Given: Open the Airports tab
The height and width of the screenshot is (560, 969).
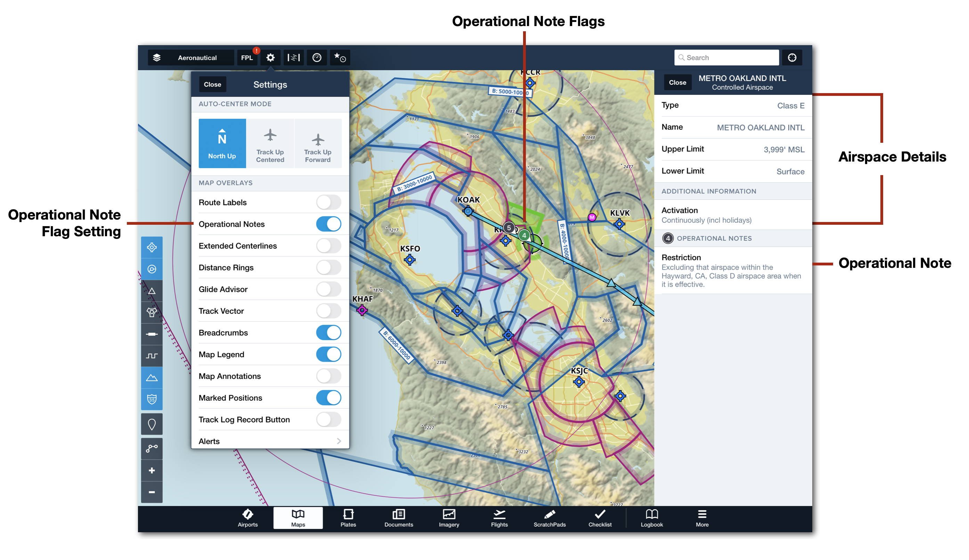Looking at the screenshot, I should (247, 518).
